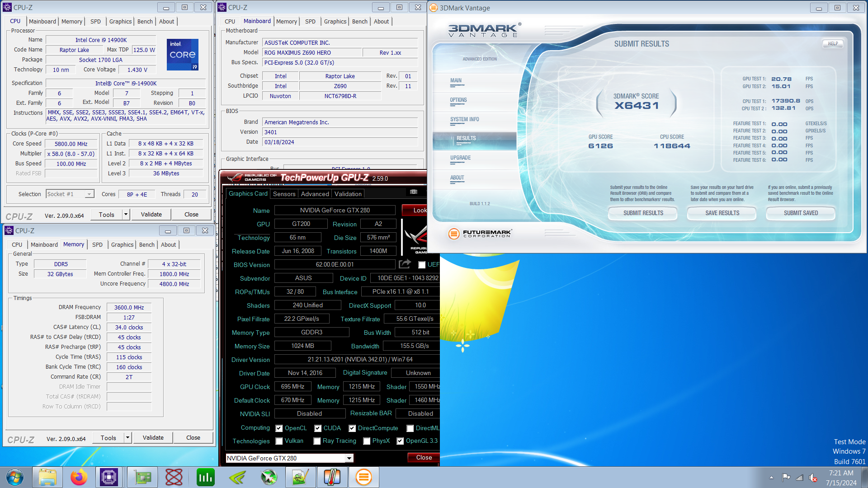Open the Validation tab in GPU-Z
The height and width of the screenshot is (488, 868).
tap(348, 194)
